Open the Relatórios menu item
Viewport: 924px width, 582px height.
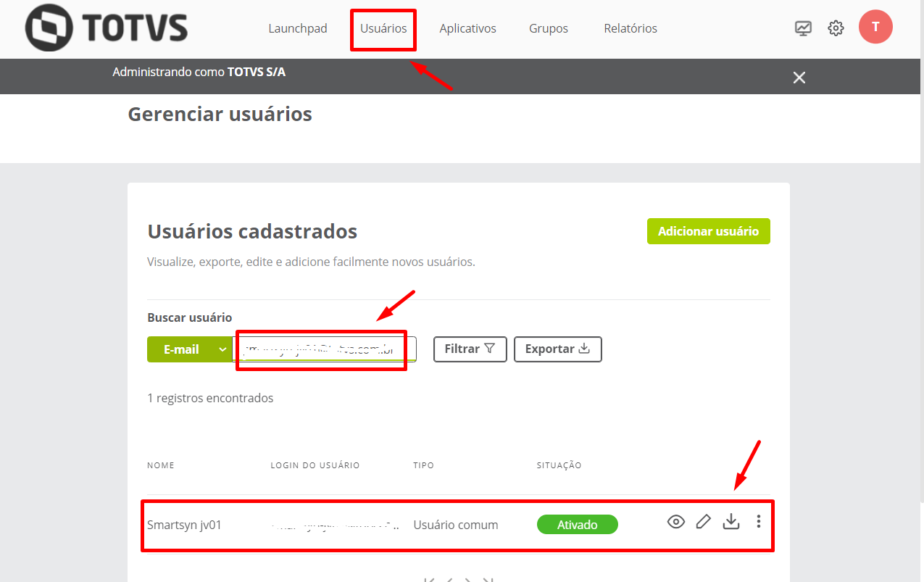tap(630, 28)
